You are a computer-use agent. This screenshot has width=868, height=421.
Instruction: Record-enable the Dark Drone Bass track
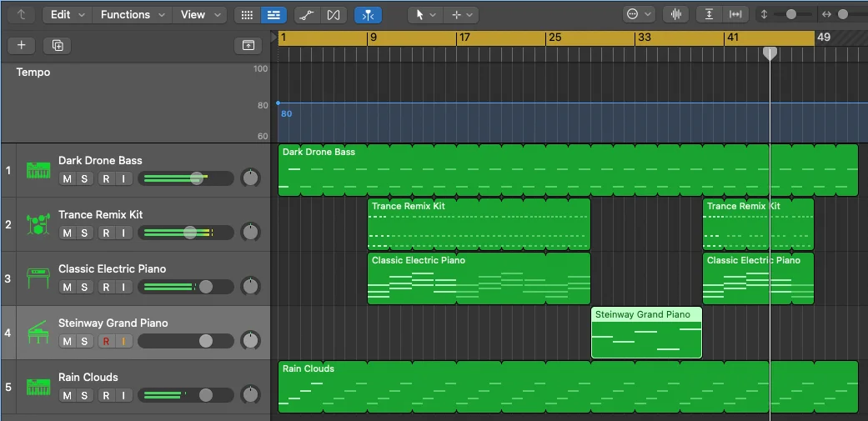(x=106, y=178)
